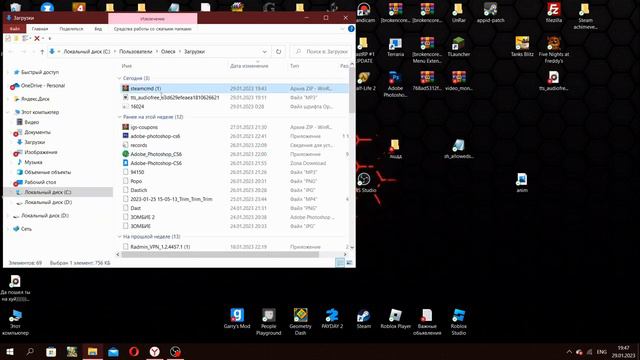
Task: Open the address bar history dropdown
Action: (x=264, y=52)
